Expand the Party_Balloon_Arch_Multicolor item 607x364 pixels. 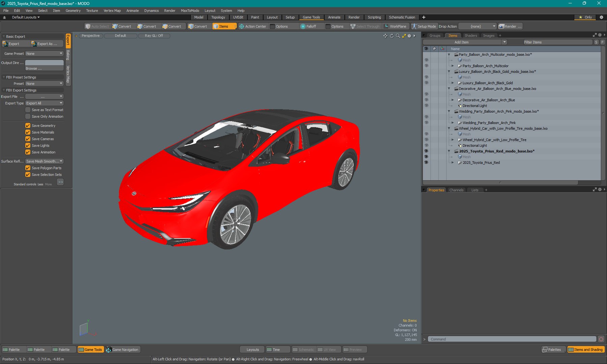point(453,66)
